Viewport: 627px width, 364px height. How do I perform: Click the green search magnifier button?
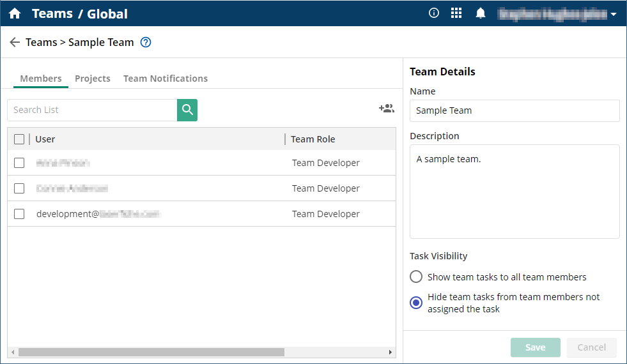click(187, 110)
